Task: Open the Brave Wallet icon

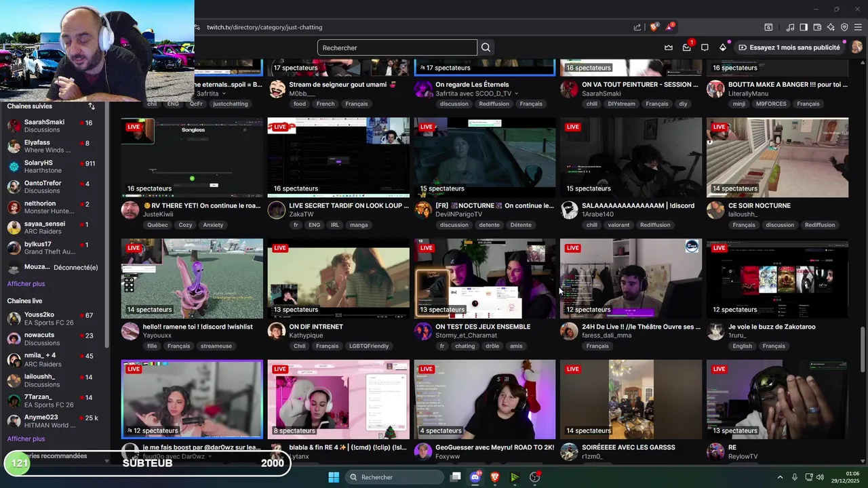Action: pos(817,27)
